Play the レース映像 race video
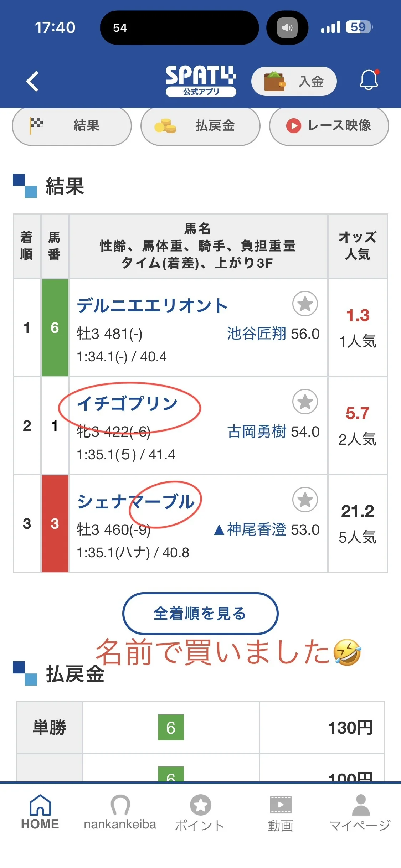Image resolution: width=401 pixels, height=868 pixels. point(329,126)
